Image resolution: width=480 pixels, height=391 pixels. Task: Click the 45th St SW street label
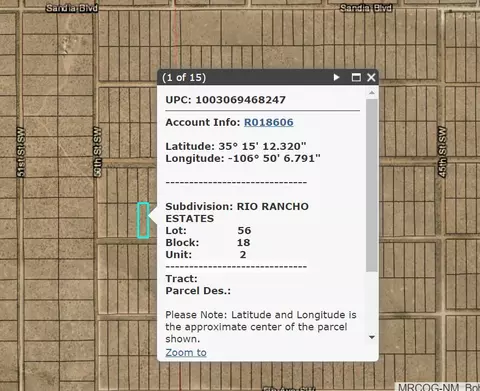tap(442, 152)
